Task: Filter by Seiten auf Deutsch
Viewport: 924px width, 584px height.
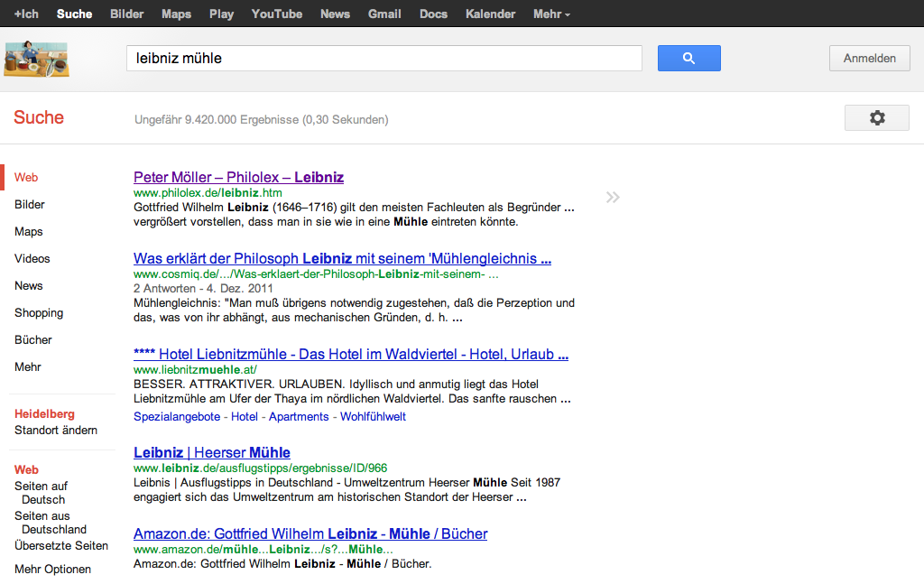Action: 41,493
